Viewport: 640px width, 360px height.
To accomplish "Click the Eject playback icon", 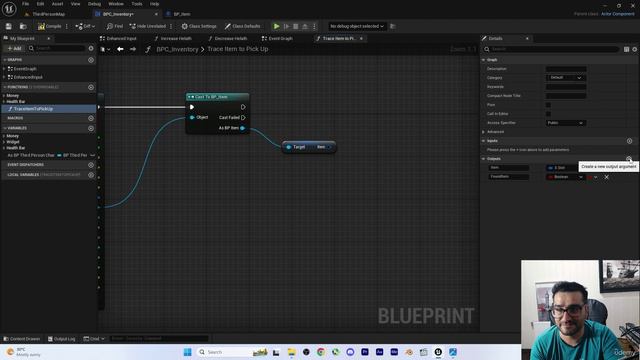I will click(x=305, y=26).
